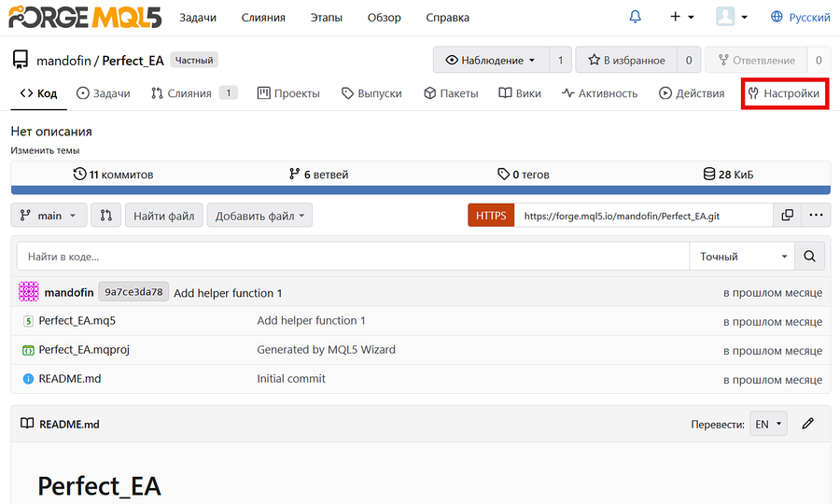This screenshot has height=504, width=840.
Task: Click the compare branches icon button
Action: tap(106, 216)
